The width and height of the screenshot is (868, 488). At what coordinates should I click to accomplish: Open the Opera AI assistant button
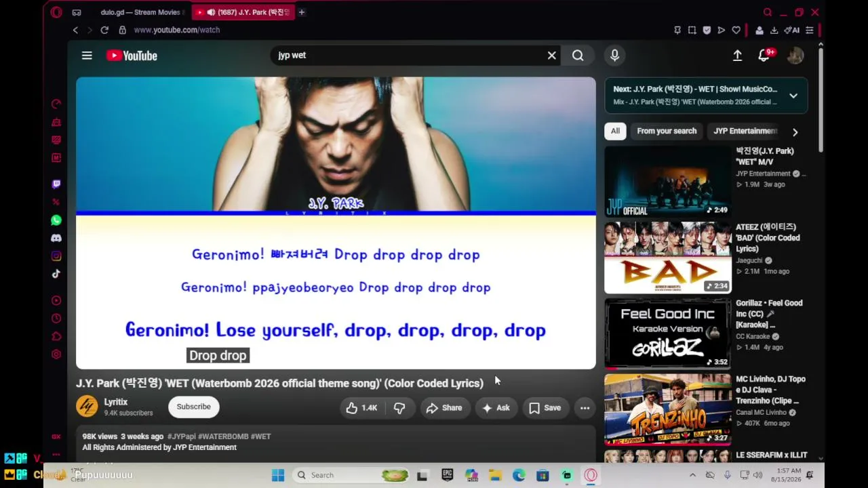click(791, 30)
